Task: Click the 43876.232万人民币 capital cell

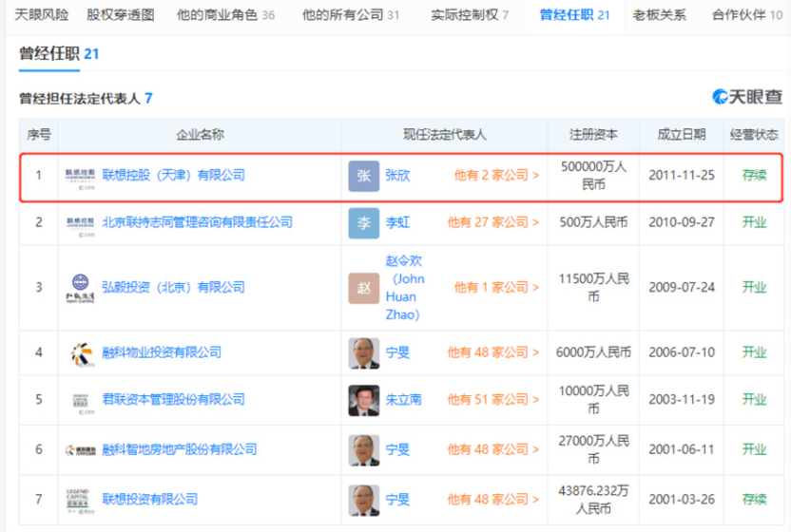Action: click(593, 499)
